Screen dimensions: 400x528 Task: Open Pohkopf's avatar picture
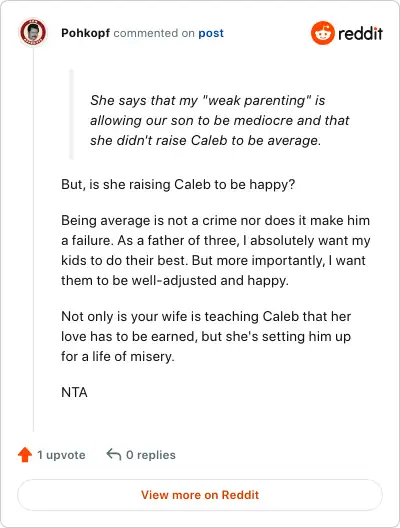click(x=33, y=32)
